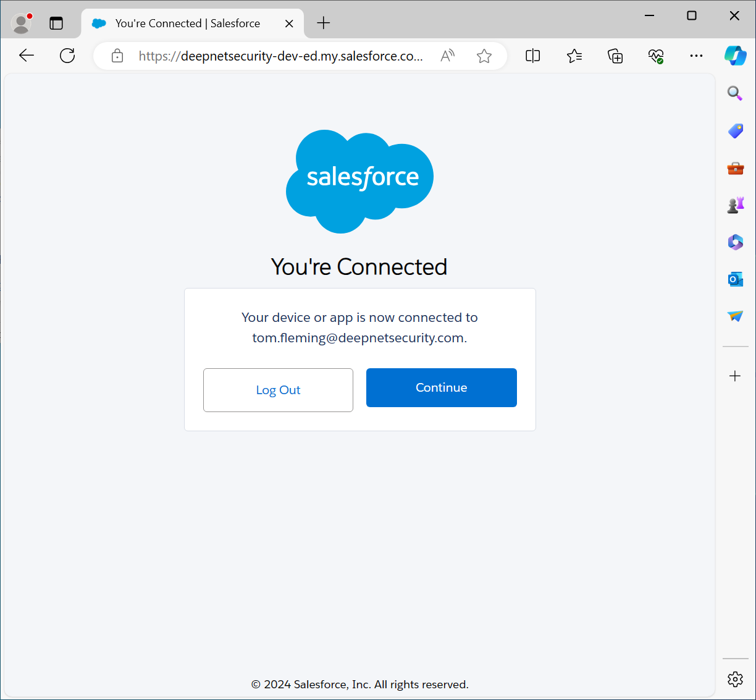Viewport: 756px width, 700px height.
Task: Click the blue Continue button
Action: 441,387
